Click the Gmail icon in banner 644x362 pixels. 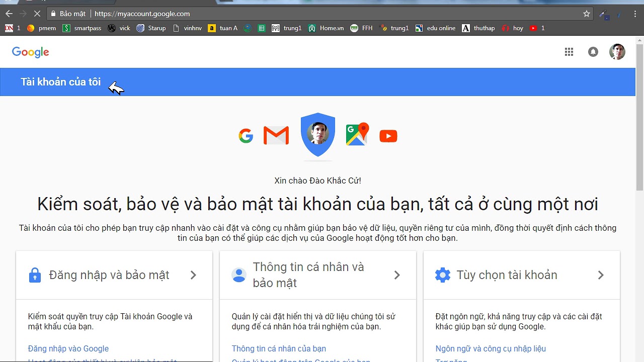pos(276,136)
